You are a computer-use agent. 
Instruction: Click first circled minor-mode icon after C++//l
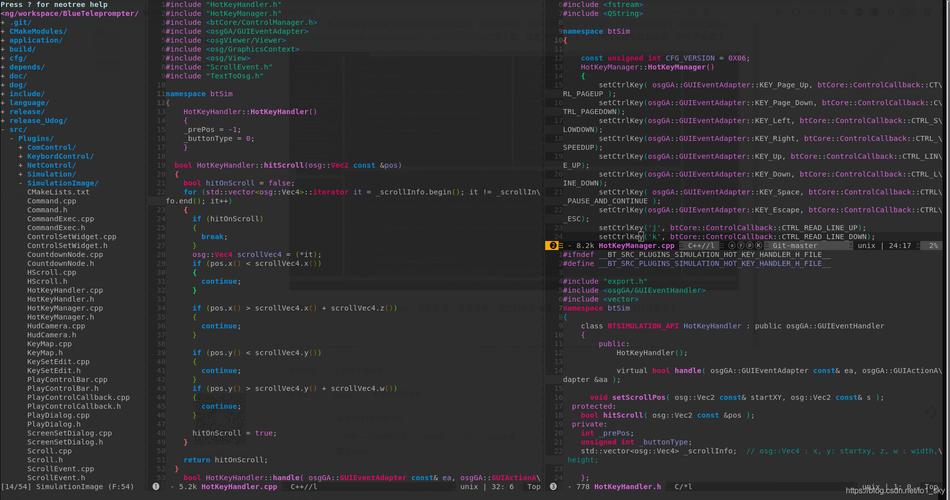tap(731, 245)
